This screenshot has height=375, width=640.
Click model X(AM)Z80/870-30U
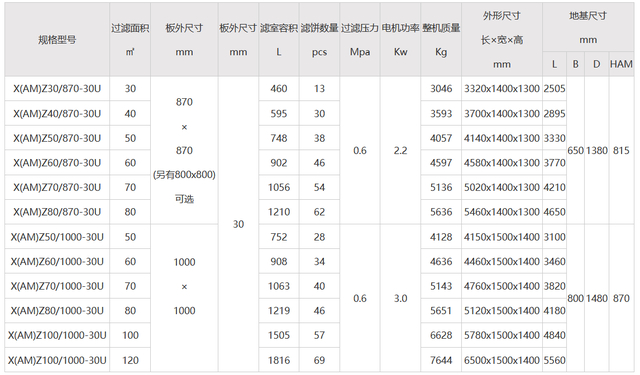click(57, 212)
